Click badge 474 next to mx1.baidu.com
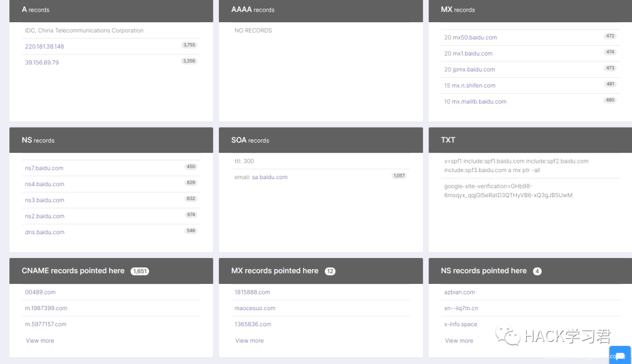Viewport: 632px width, 364px height. (x=610, y=52)
